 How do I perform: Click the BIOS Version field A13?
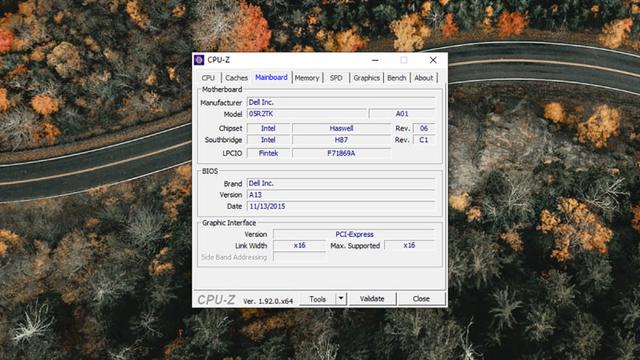(341, 195)
